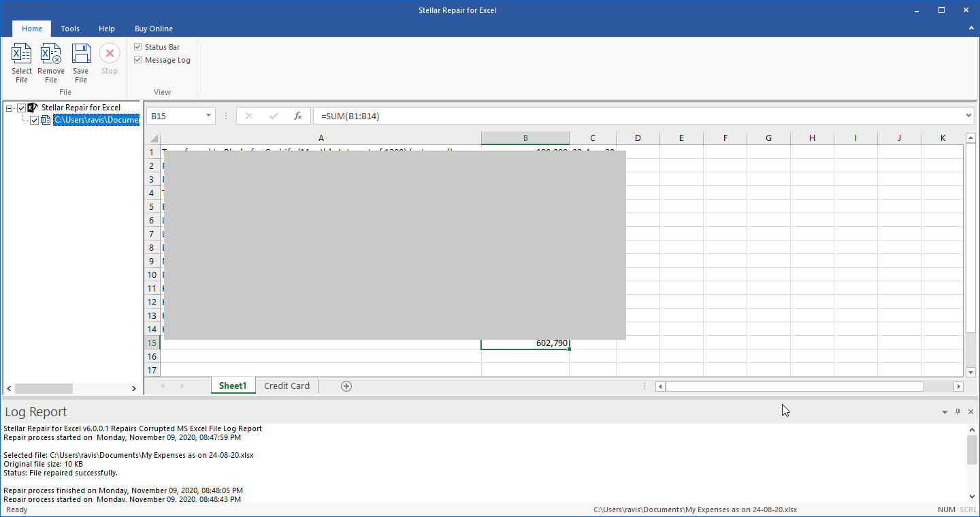980x517 pixels.
Task: Uncheck the Status Bar checkbox
Action: tap(138, 47)
